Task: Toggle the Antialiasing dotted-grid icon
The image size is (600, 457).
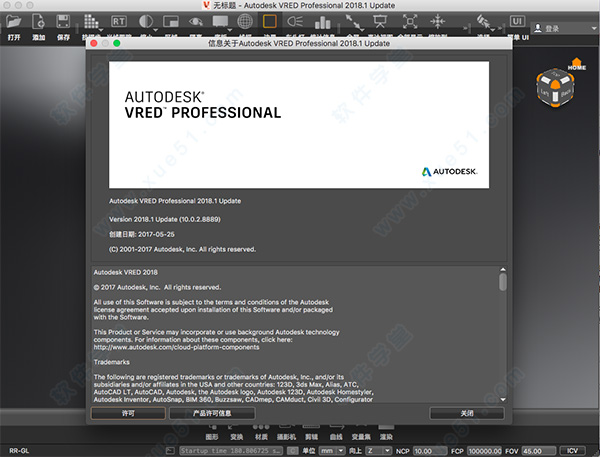Action: 91,21
